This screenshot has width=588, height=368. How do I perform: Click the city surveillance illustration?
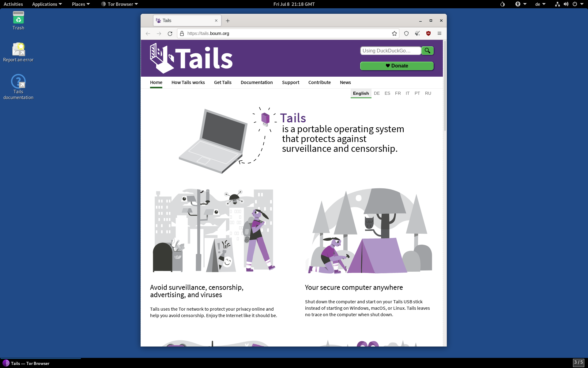[214, 230]
